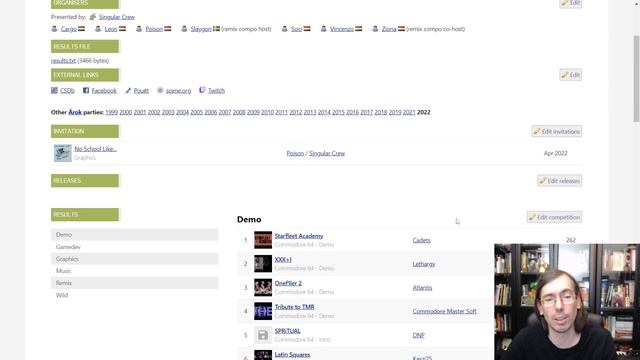Go to the Árok 2021 party
The image size is (640, 360).
(x=409, y=112)
